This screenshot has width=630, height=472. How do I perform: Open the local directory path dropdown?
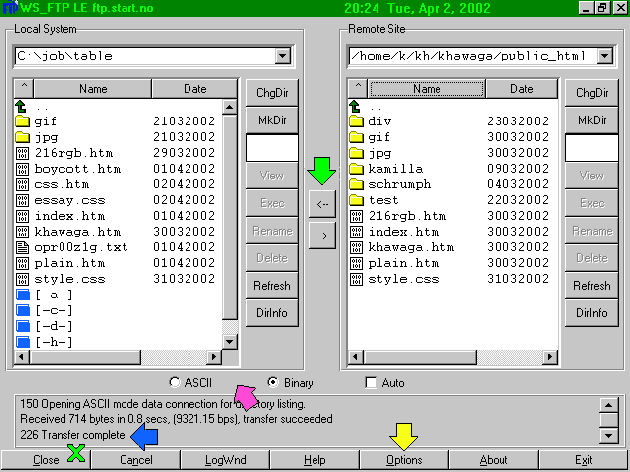pos(283,56)
